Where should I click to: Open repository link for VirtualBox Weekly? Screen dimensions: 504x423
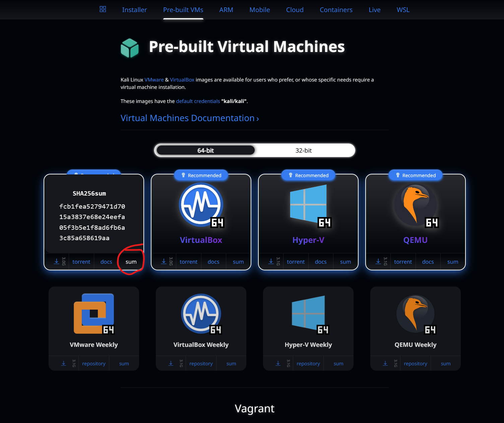pyautogui.click(x=201, y=364)
